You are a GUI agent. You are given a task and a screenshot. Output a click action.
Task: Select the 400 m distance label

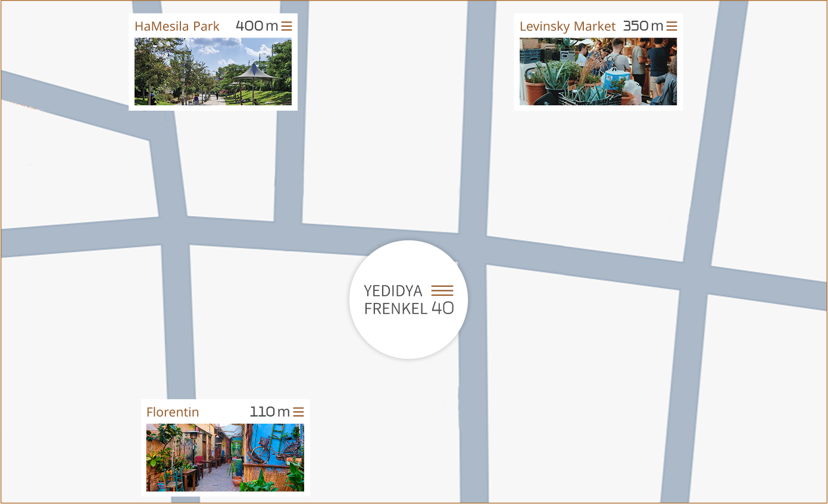point(257,26)
